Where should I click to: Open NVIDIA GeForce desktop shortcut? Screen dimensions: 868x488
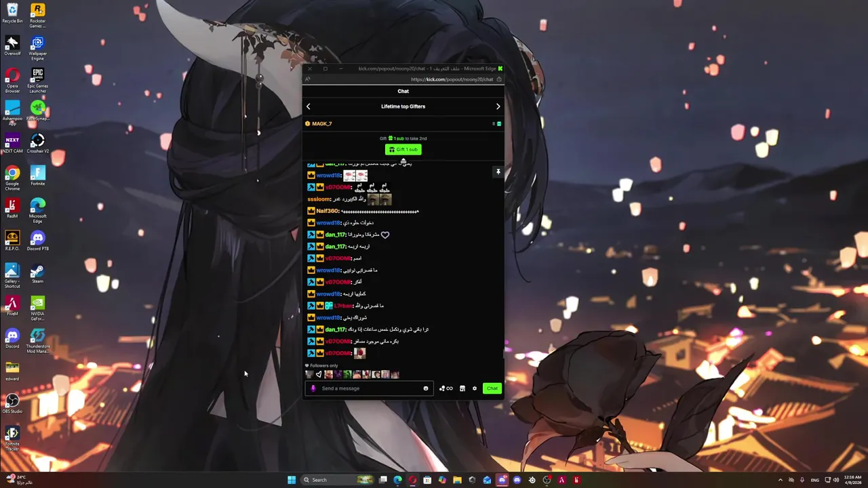(x=37, y=309)
